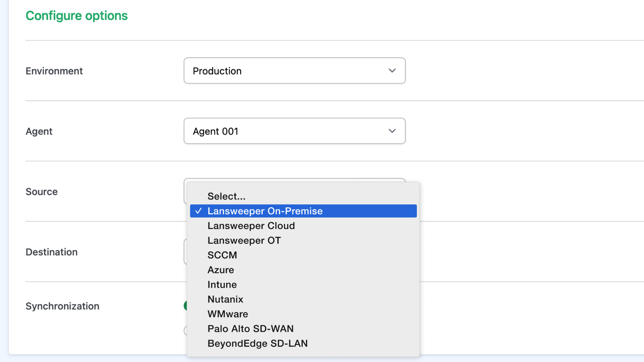Reset source by clicking Select... entry

click(x=226, y=196)
